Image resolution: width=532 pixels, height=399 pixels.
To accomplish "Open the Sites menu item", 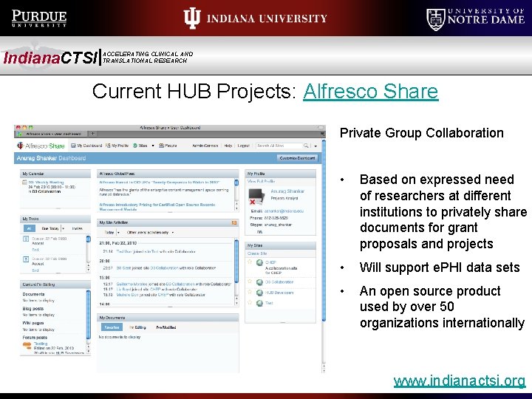I will [140, 146].
